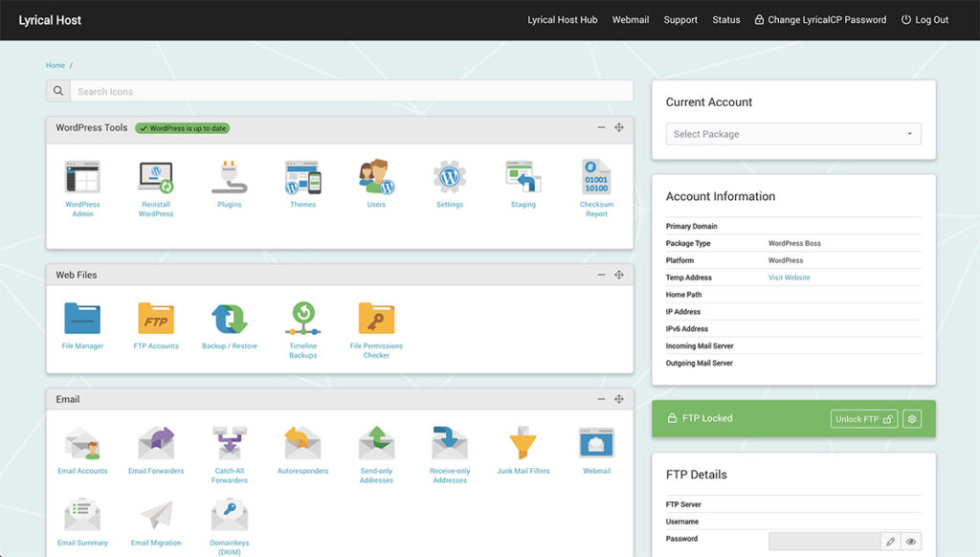The height and width of the screenshot is (557, 980).
Task: Open Support in top navigation
Action: [x=680, y=20]
